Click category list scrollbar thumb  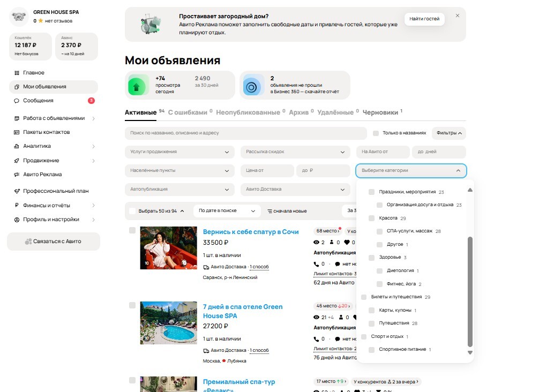pos(470,292)
